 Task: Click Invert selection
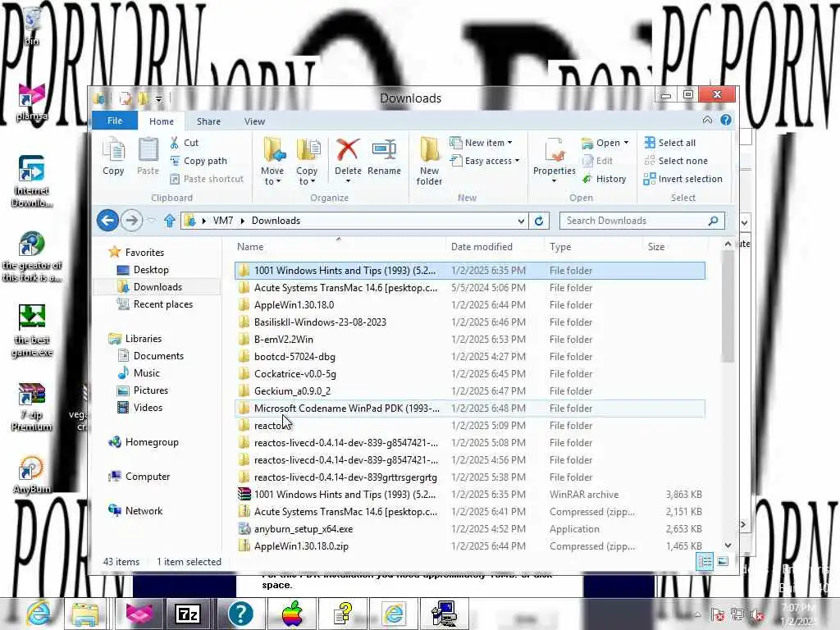[683, 179]
